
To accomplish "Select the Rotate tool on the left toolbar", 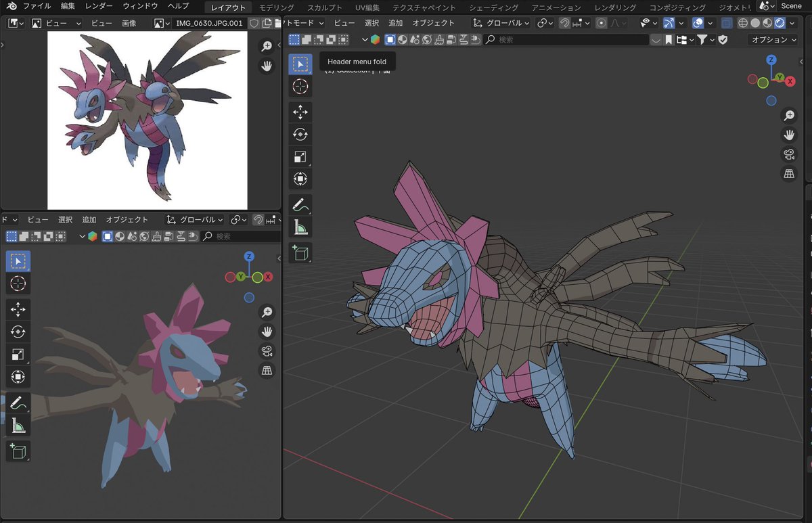I will click(x=300, y=135).
